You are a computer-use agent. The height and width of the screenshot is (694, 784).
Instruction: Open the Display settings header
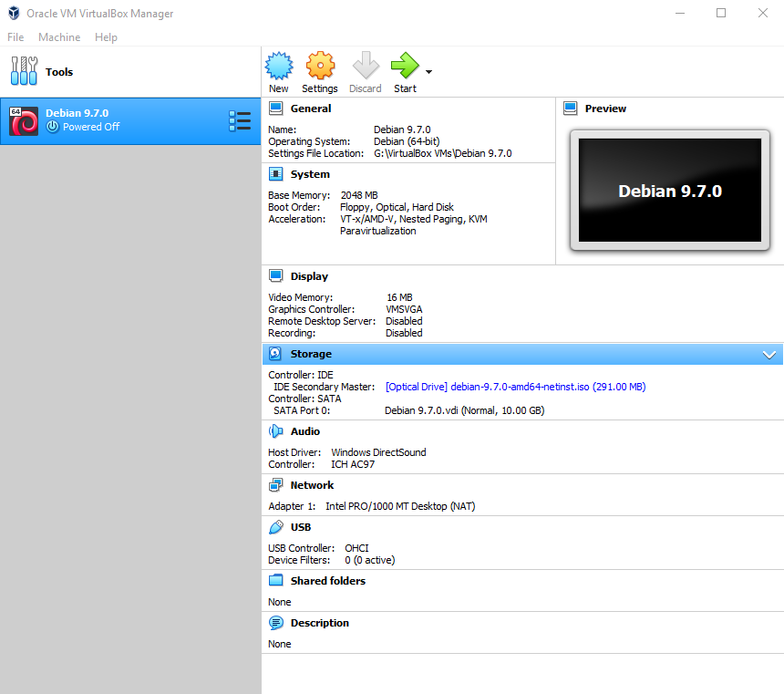point(309,276)
